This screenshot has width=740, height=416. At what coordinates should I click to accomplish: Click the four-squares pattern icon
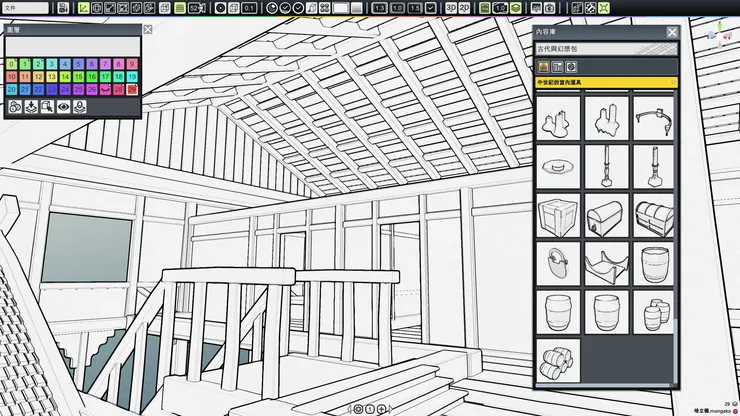pos(325,8)
